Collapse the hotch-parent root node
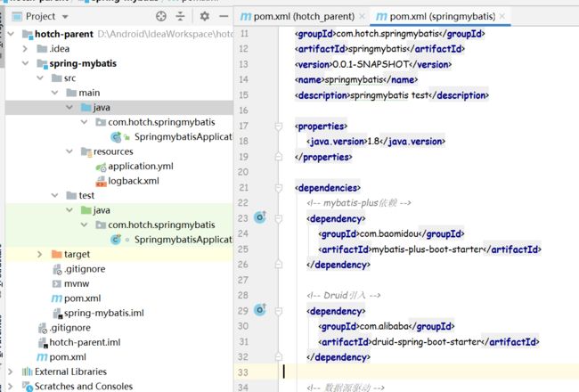The height and width of the screenshot is (392, 579). [11, 34]
